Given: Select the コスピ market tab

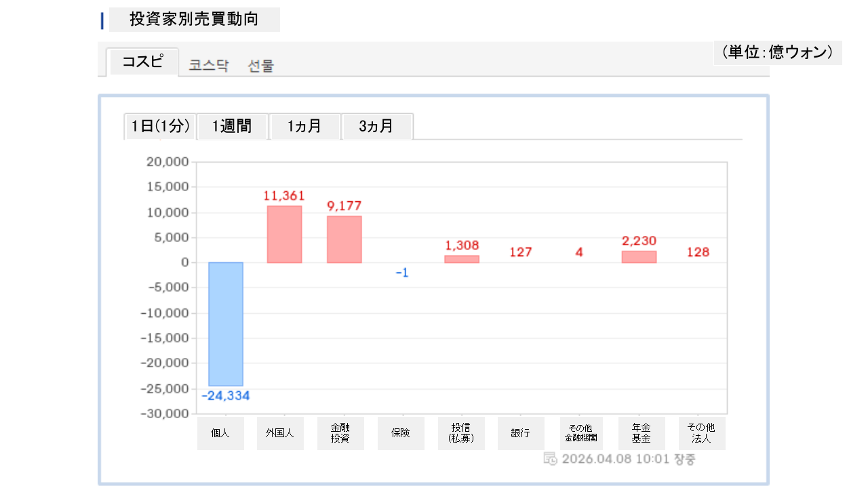Looking at the screenshot, I should (143, 62).
